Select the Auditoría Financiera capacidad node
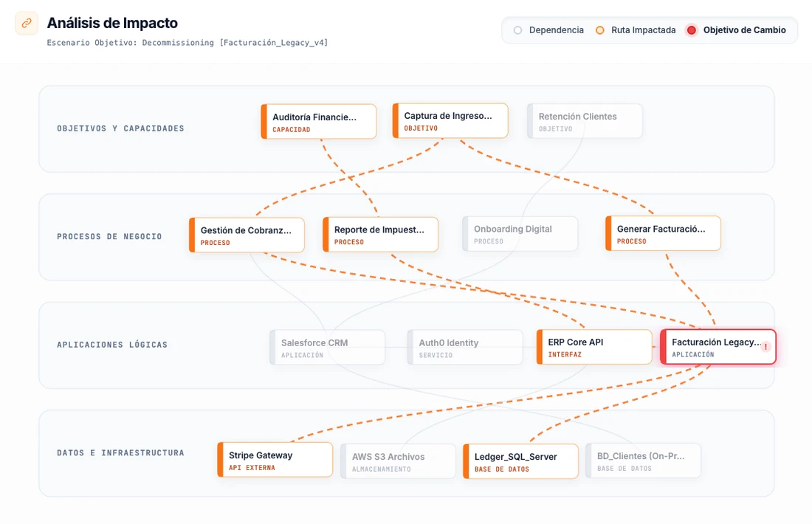Screen dimensions: 812x524 pyautogui.click(x=319, y=121)
